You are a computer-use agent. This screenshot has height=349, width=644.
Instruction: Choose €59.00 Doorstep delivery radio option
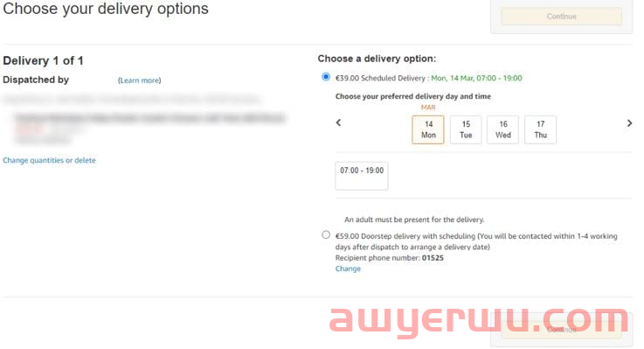pyautogui.click(x=326, y=234)
